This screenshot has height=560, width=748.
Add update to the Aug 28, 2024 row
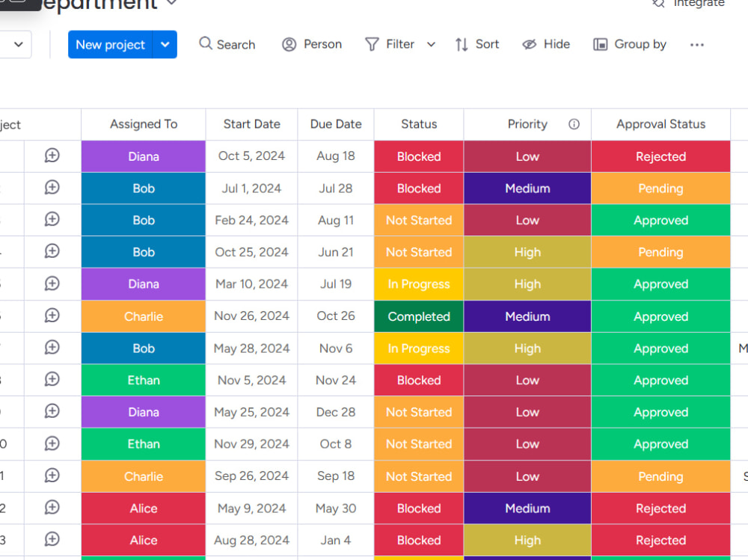52,540
